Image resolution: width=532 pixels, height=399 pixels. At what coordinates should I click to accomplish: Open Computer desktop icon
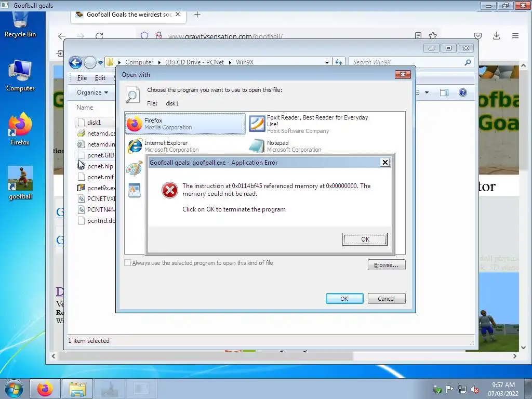[20, 76]
